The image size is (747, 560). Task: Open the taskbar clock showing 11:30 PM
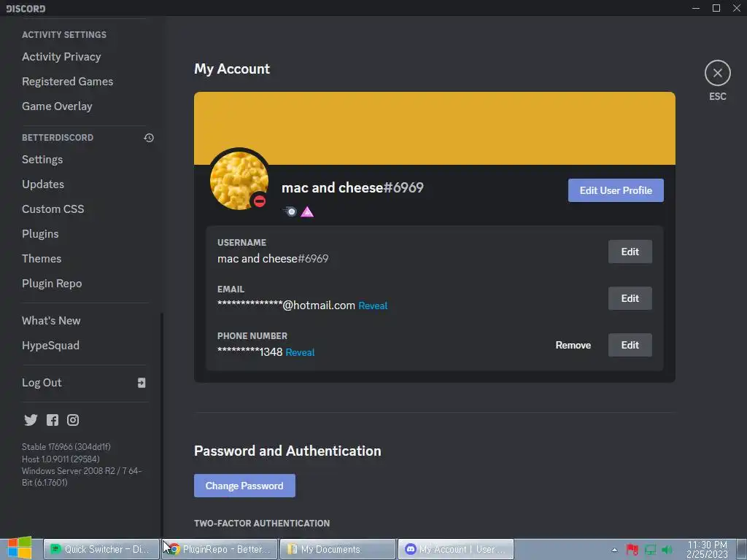point(707,550)
